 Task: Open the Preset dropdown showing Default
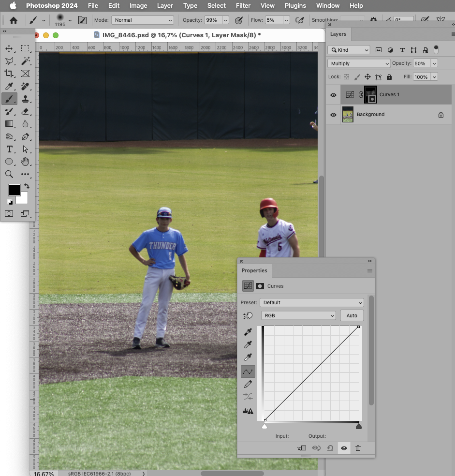[x=311, y=302]
